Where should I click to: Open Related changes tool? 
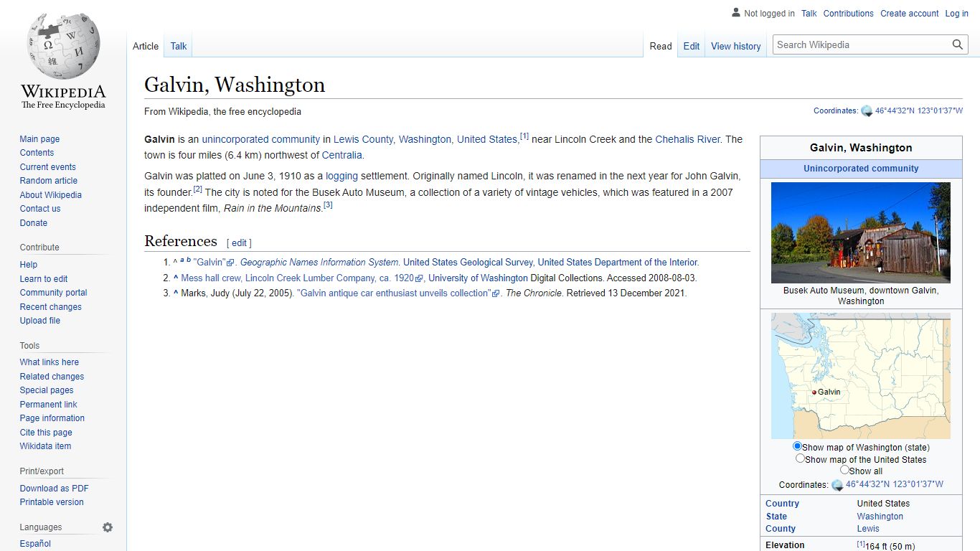pyautogui.click(x=52, y=377)
